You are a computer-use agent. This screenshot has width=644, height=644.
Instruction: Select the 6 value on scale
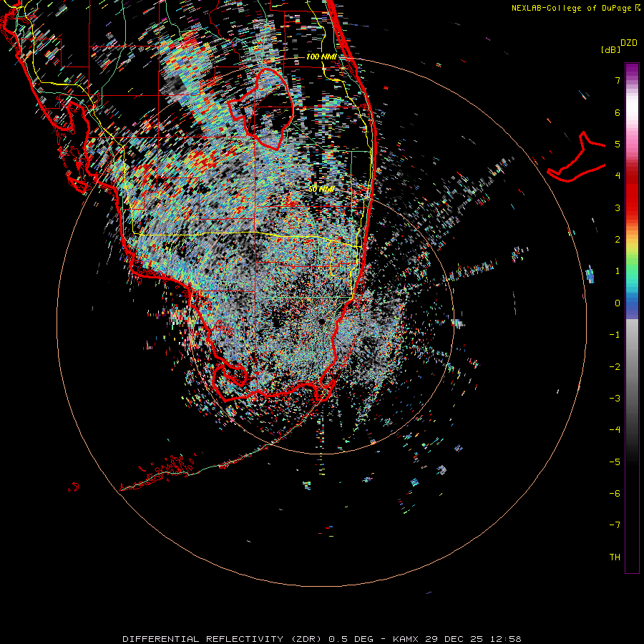pyautogui.click(x=618, y=112)
